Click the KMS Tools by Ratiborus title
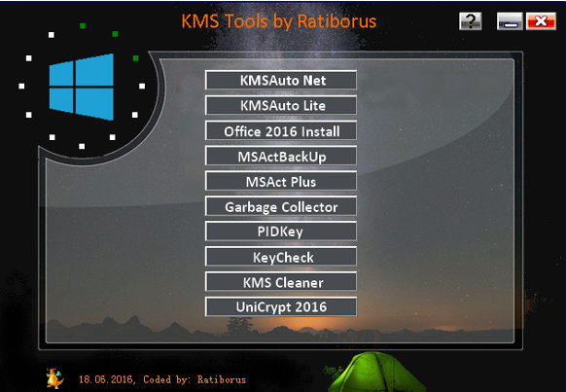The width and height of the screenshot is (566, 392). (279, 21)
